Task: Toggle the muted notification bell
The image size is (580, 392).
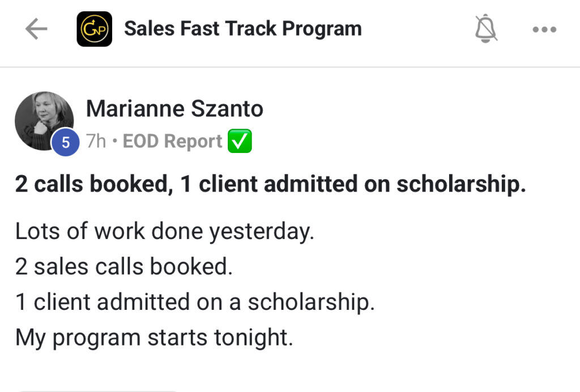Action: pyautogui.click(x=486, y=29)
